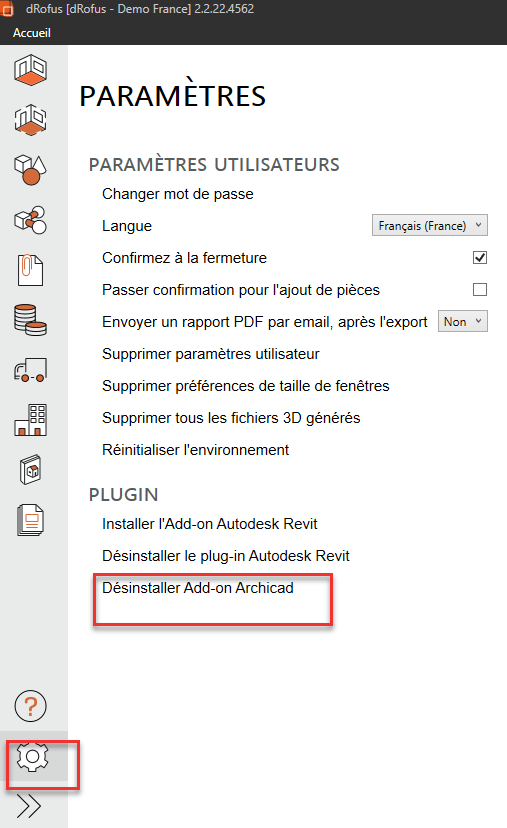Screen dimensions: 507x828
Task: Open the help question mark icon
Action: point(31,706)
